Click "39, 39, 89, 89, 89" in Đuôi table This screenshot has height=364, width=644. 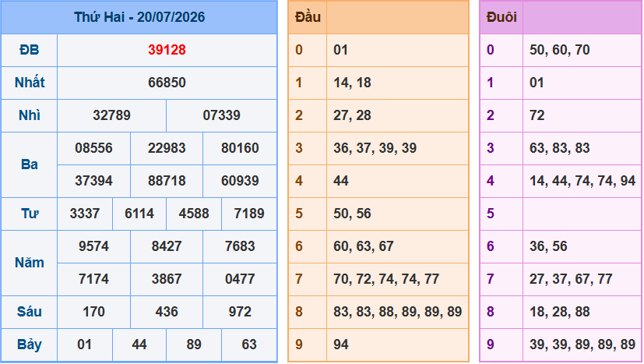click(582, 345)
